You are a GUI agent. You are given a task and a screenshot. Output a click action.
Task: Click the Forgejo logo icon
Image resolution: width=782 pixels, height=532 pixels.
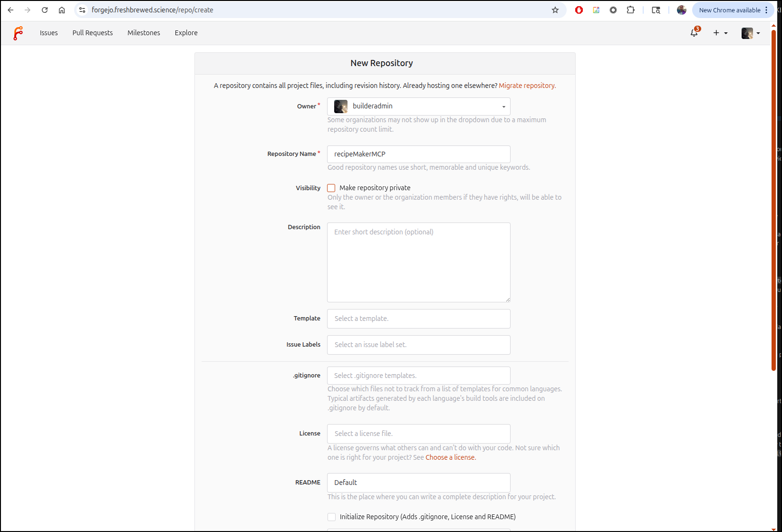[18, 33]
